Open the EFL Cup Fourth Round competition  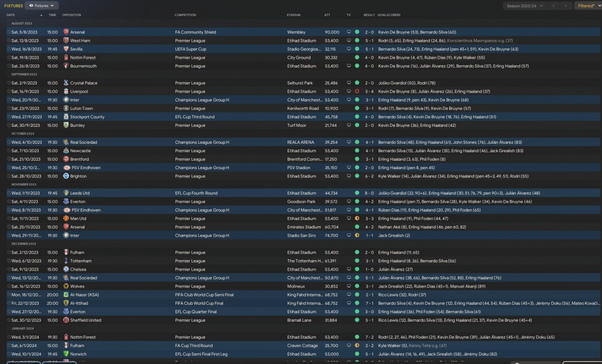196,193
